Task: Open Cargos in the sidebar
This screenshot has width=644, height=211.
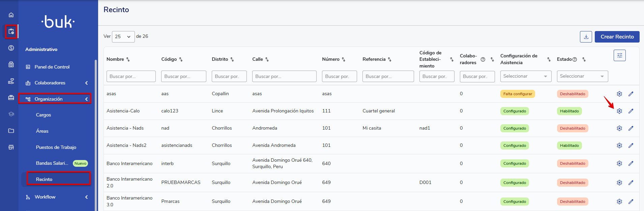Action: coord(43,115)
